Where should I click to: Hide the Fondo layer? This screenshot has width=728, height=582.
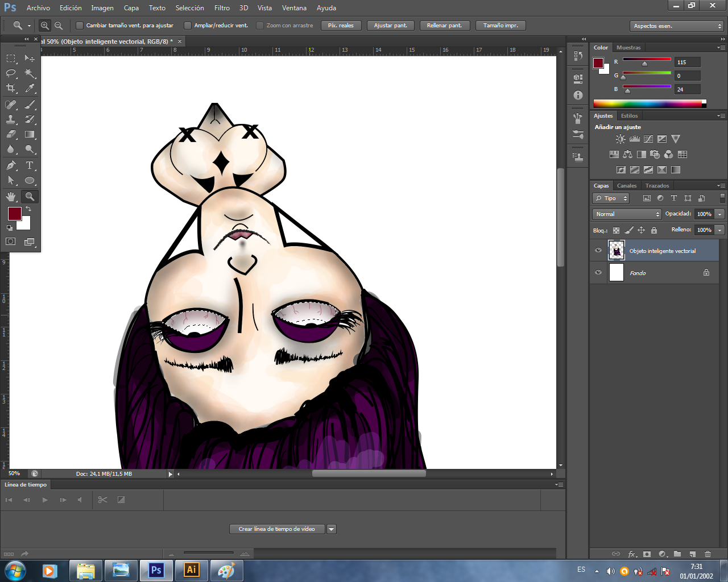[598, 272]
